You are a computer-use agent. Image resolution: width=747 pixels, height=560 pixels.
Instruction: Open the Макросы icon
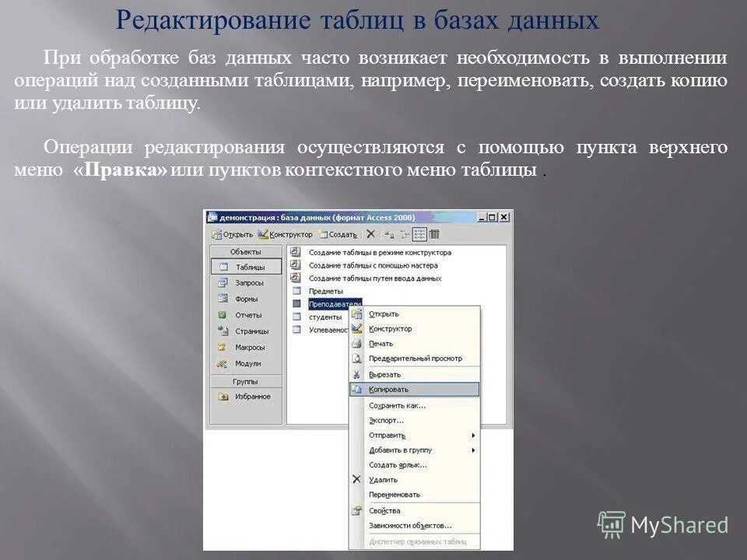[223, 346]
